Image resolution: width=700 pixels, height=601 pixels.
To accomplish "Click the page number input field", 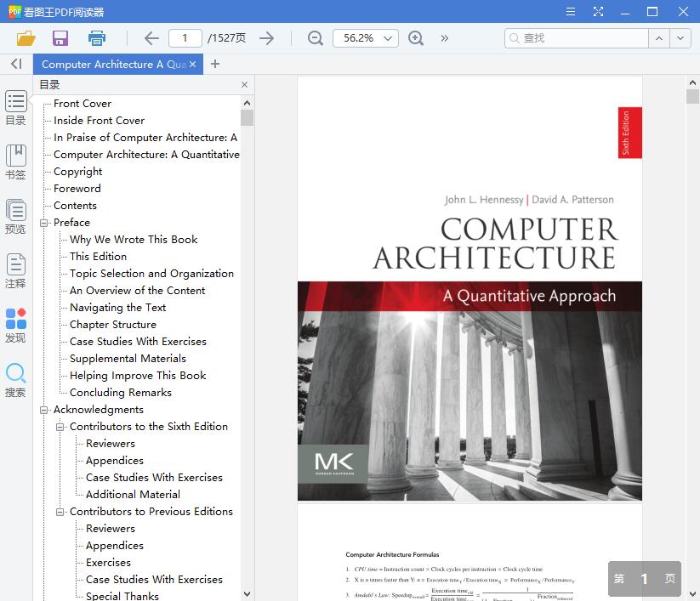I will click(x=185, y=38).
